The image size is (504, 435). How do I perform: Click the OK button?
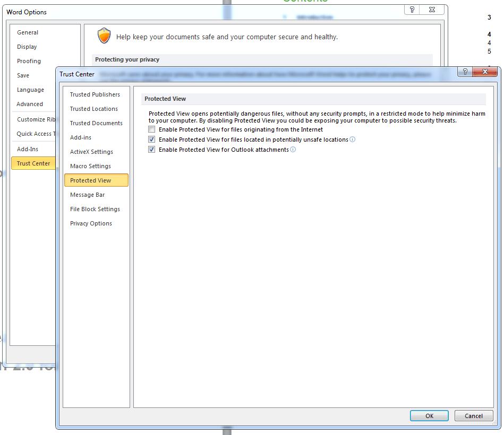(429, 416)
